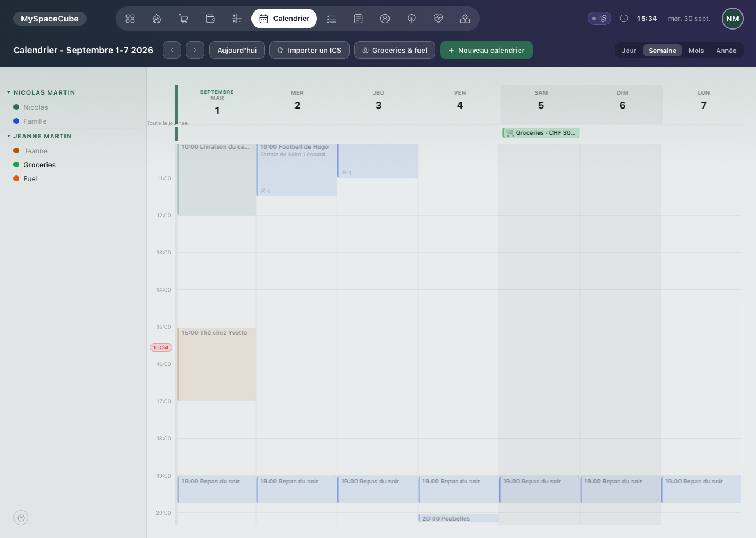Click the help question mark icon
756x538 pixels.
[21, 518]
